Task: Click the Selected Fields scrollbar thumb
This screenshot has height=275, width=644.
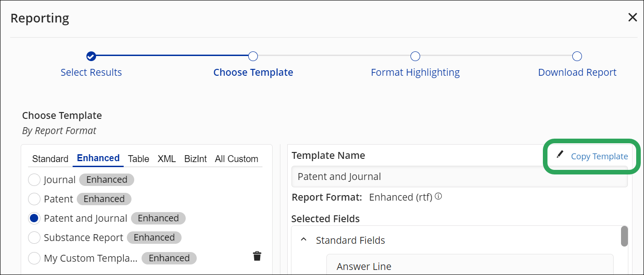Action: coord(624,236)
